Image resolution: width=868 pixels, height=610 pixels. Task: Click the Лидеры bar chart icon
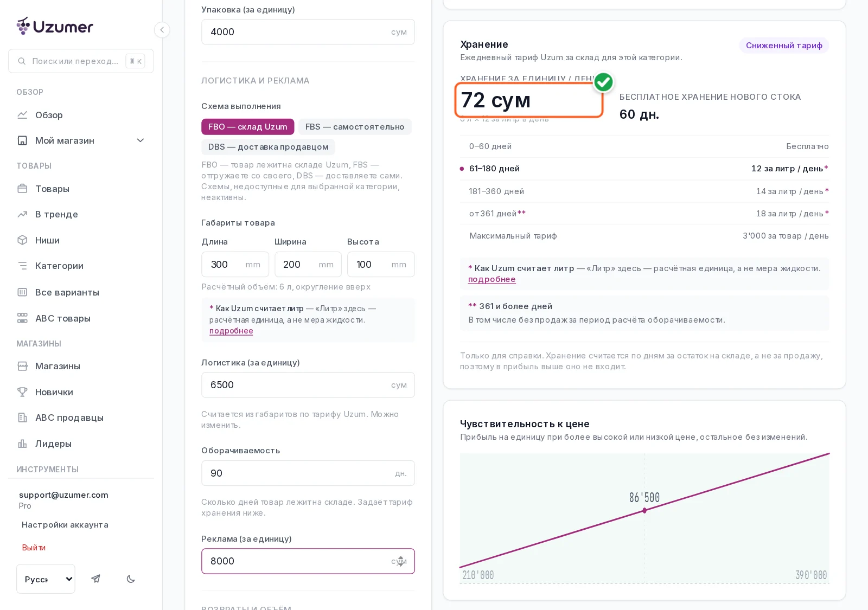click(22, 444)
